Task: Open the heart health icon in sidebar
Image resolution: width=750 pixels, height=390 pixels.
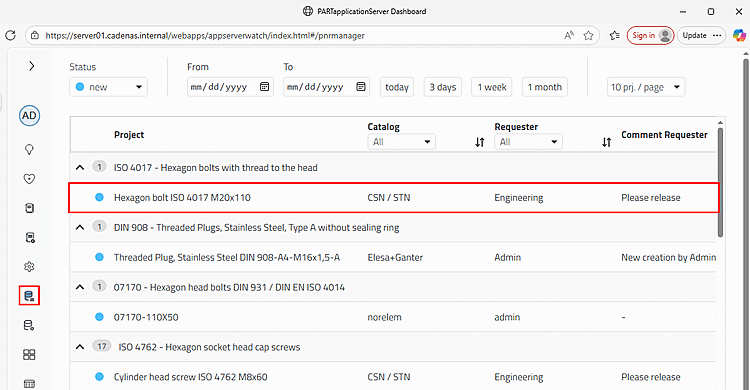Action: point(29,179)
